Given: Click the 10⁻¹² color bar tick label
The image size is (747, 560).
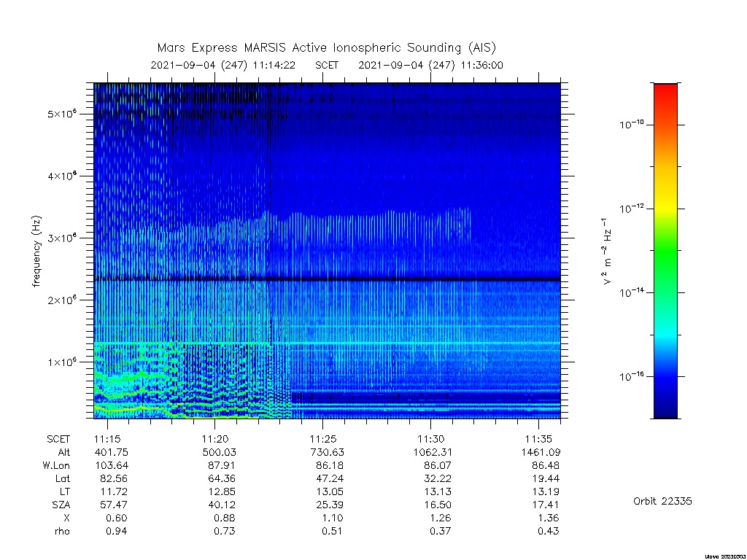Looking at the screenshot, I should (x=632, y=208).
